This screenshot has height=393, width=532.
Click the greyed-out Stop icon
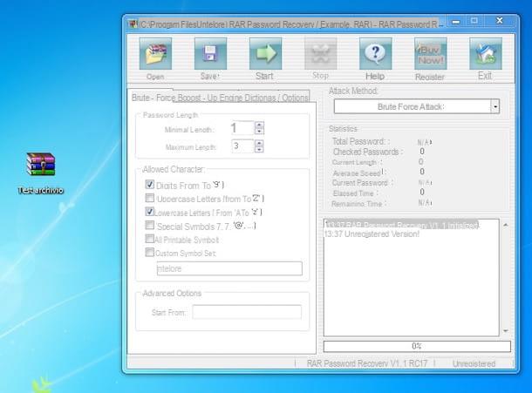coord(321,53)
